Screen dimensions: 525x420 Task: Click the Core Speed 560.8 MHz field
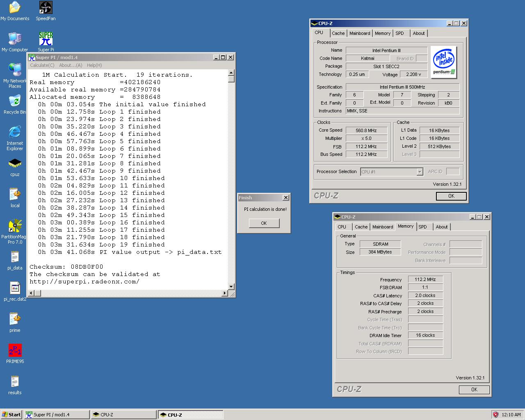366,130
